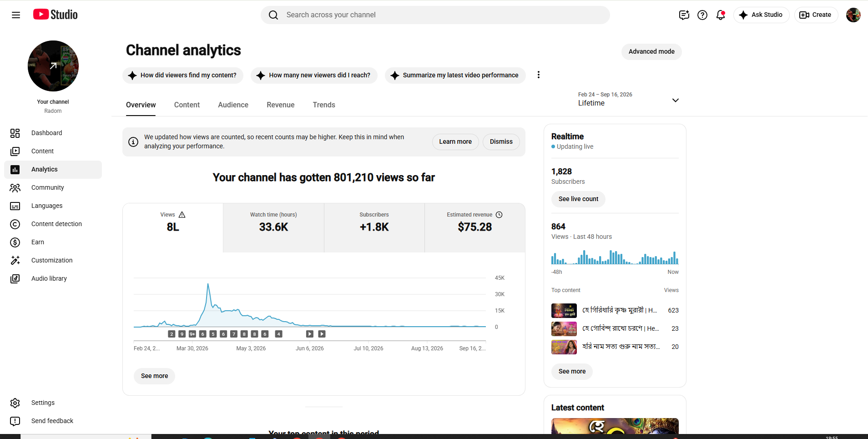
Task: Select the Subscribers +1.8K metric card
Action: click(x=374, y=227)
